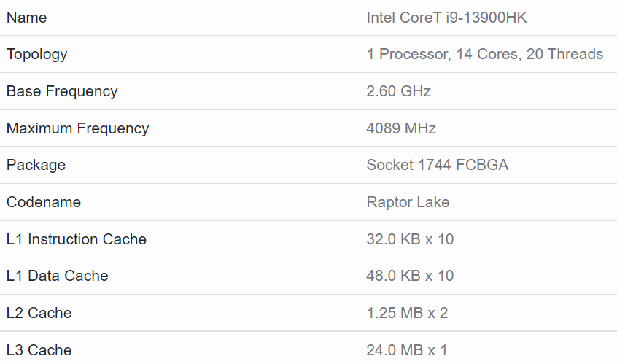Click the L2 Cache label
This screenshot has width=617, height=364.
click(x=39, y=313)
